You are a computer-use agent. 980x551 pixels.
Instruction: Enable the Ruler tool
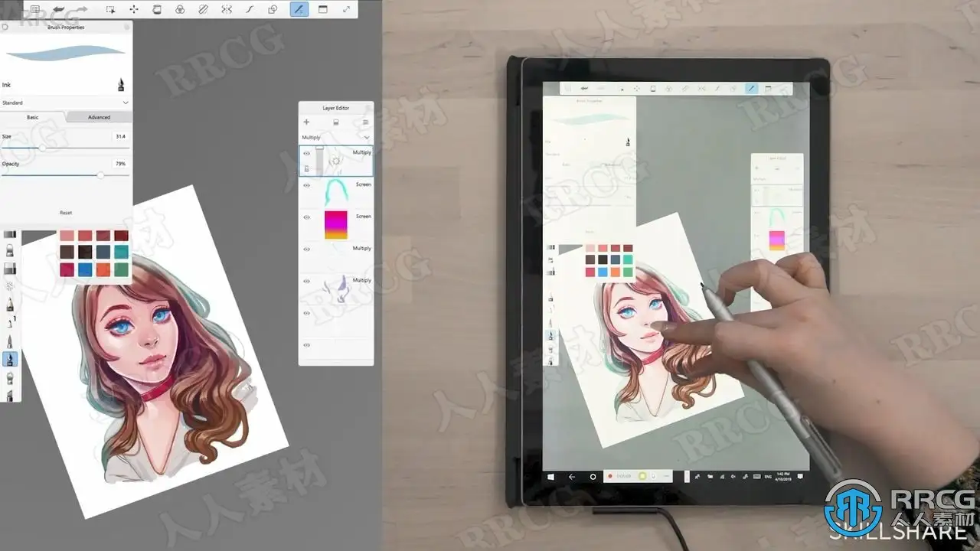tap(203, 9)
